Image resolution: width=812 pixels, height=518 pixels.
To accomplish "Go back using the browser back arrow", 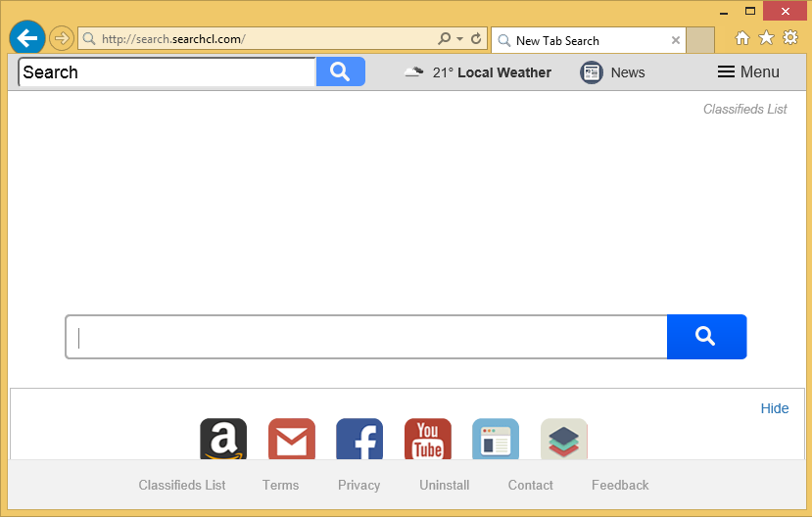I will coord(26,37).
